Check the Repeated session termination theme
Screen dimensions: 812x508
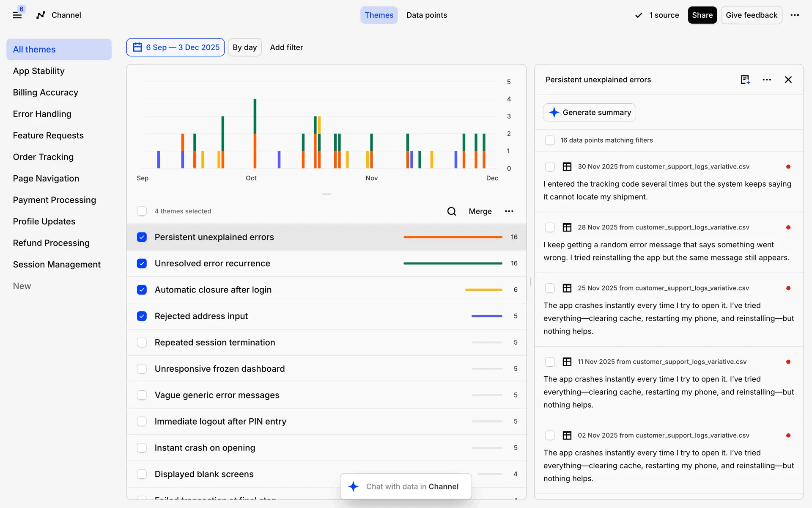coord(142,342)
